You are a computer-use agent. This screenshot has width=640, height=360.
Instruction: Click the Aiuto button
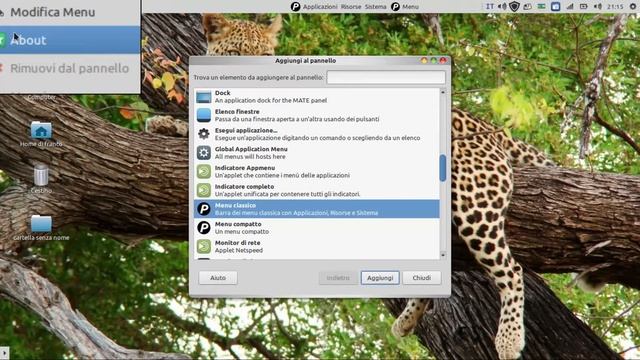click(x=218, y=278)
